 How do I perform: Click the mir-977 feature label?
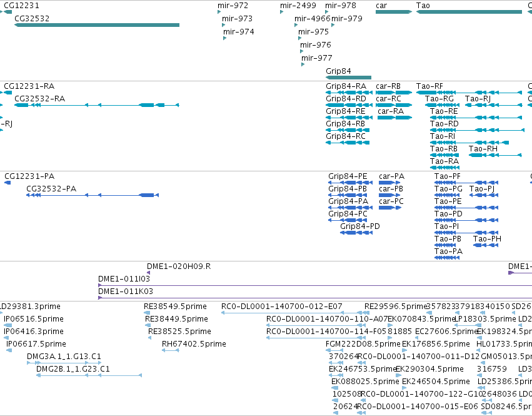tap(316, 58)
